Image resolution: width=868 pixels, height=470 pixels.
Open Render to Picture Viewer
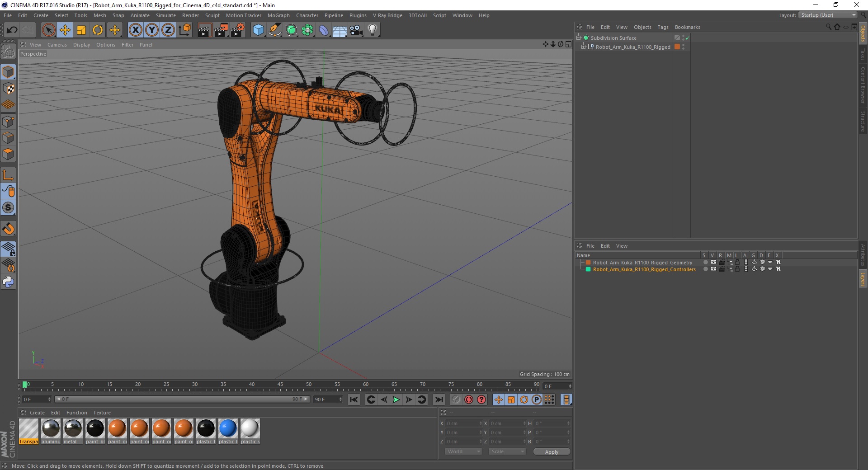[x=221, y=30]
